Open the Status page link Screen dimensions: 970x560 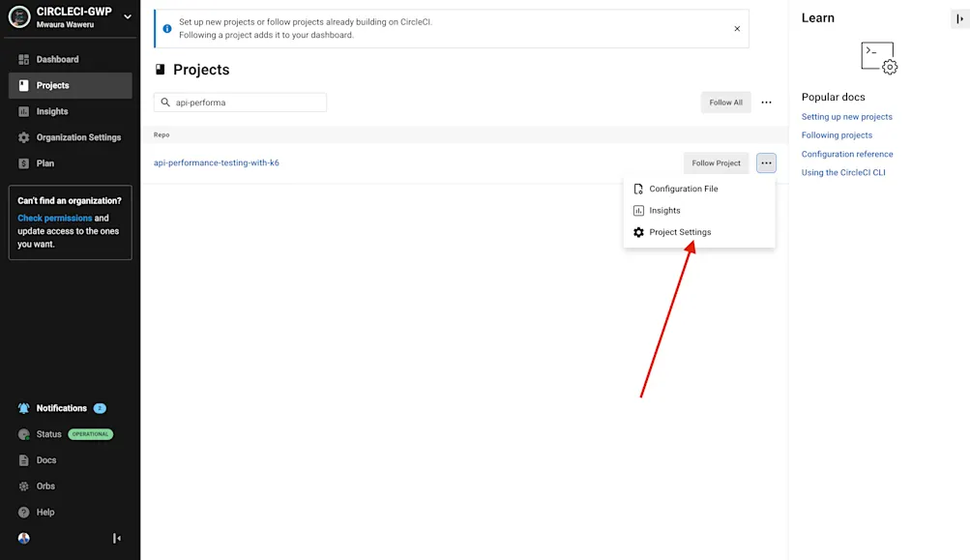pos(49,434)
